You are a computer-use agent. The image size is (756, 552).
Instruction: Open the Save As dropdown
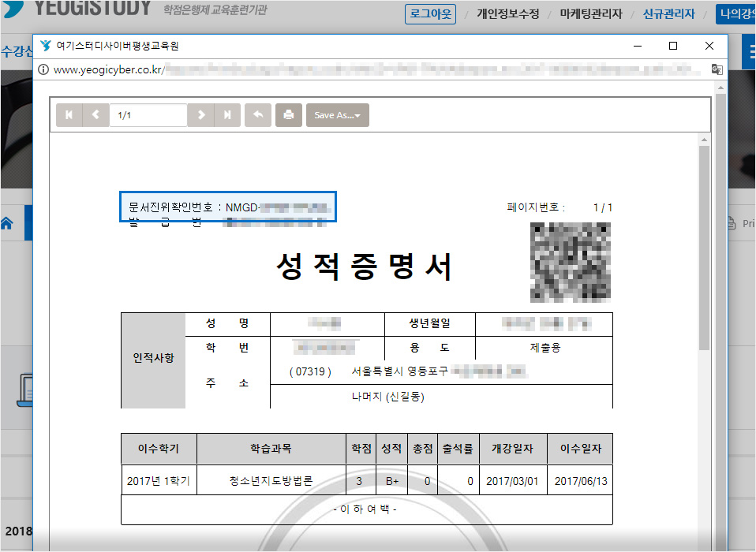pyautogui.click(x=337, y=115)
